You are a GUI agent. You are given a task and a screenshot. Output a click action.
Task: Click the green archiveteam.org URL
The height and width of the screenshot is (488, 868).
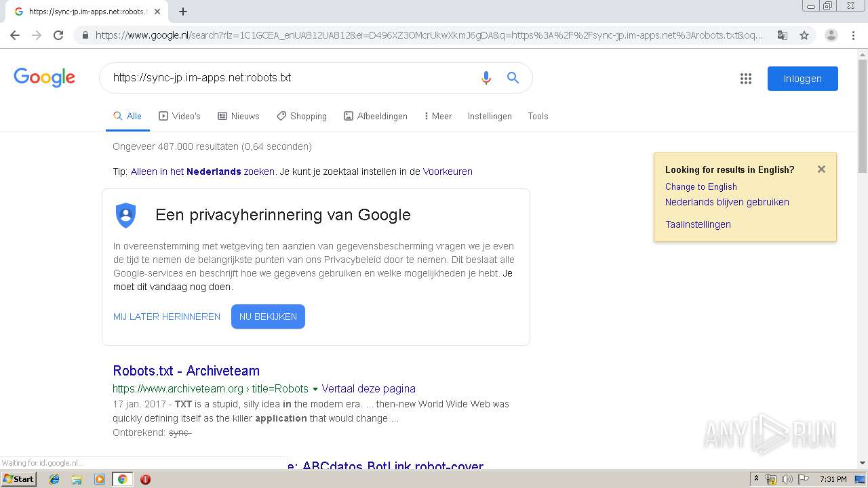pos(210,388)
